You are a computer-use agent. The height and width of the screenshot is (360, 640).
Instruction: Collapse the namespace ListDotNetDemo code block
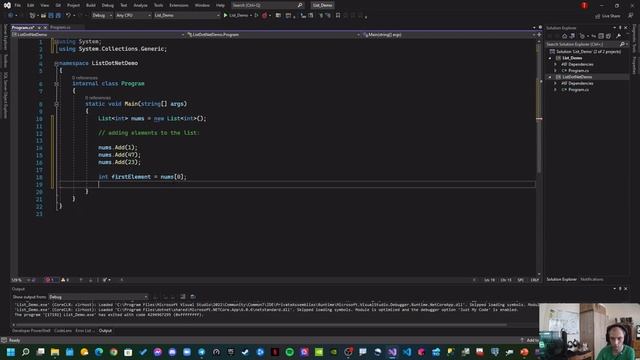[56, 63]
